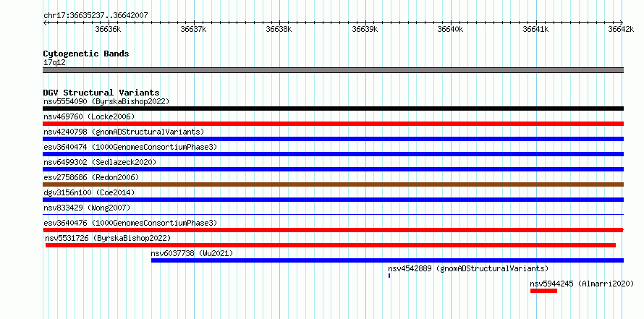Open the nsv5531726 (ByrskaBishop2022) label
Screen dimensions: 644x319
[x=108, y=238]
